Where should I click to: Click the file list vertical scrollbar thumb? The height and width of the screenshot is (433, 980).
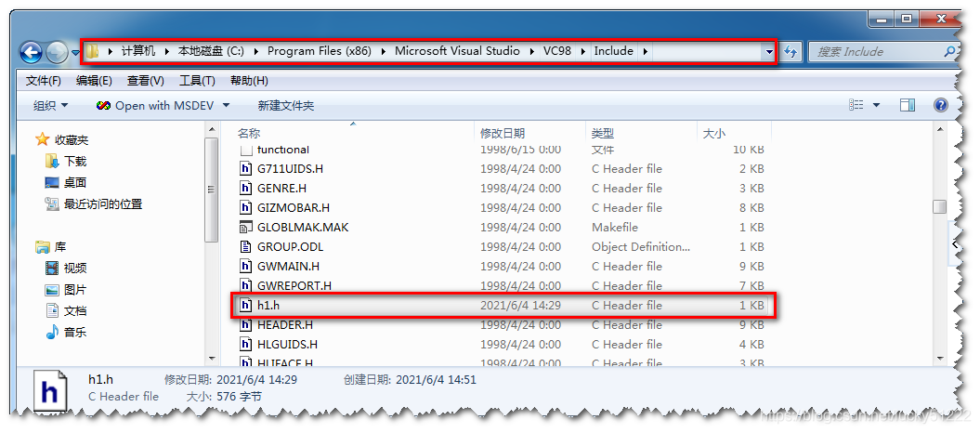pyautogui.click(x=939, y=206)
